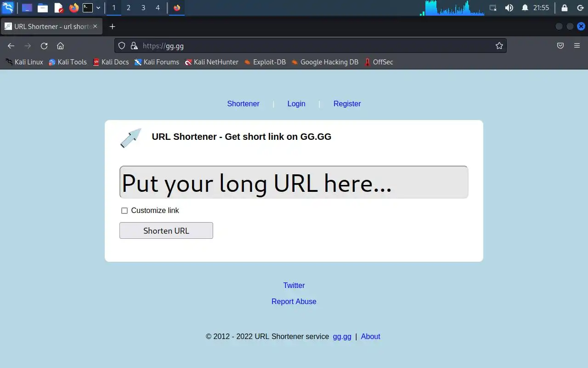588x368 pixels.
Task: Open the Pocket save icon
Action: pyautogui.click(x=560, y=46)
